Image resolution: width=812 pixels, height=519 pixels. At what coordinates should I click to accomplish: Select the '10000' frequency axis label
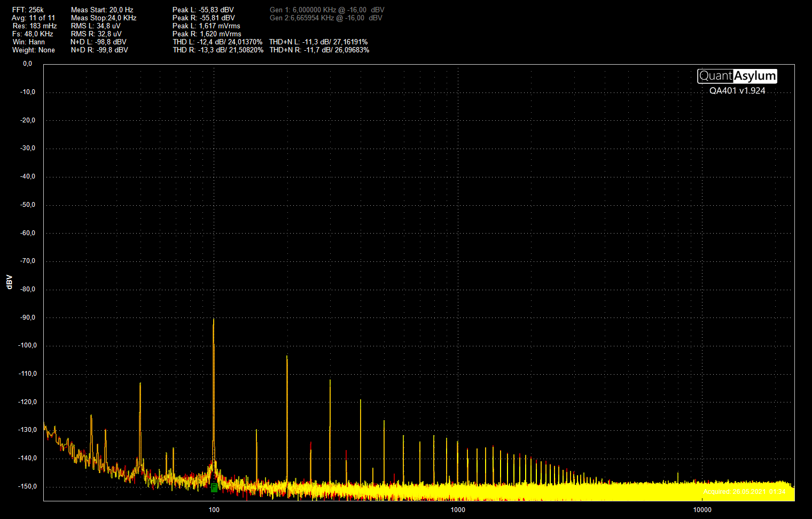tap(702, 510)
